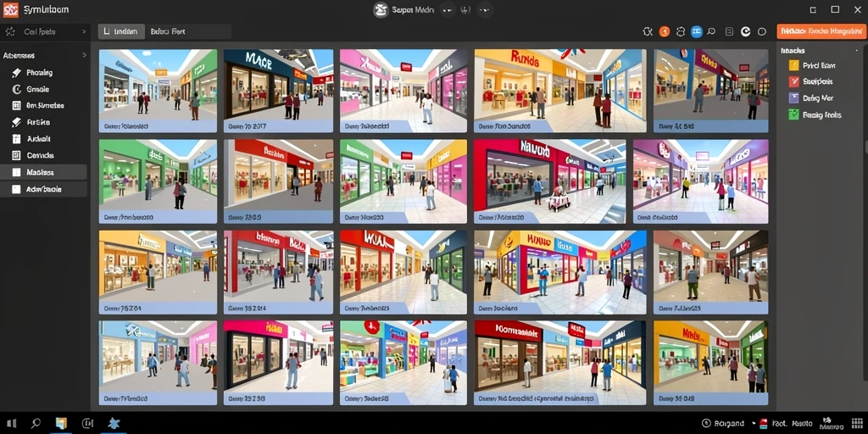Image resolution: width=868 pixels, height=434 pixels.
Task: Select the thumbnail with the red Namuob storefront
Action: click(x=549, y=181)
